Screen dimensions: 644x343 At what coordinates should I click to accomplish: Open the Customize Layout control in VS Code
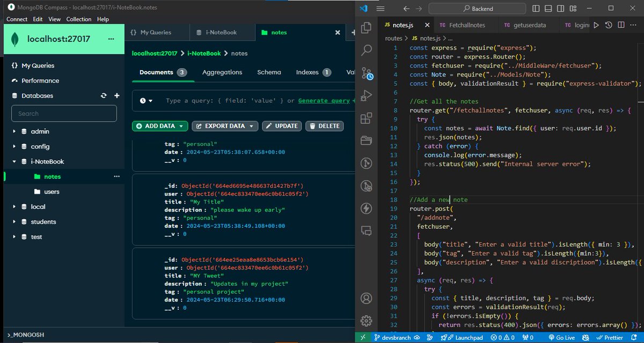coord(572,9)
